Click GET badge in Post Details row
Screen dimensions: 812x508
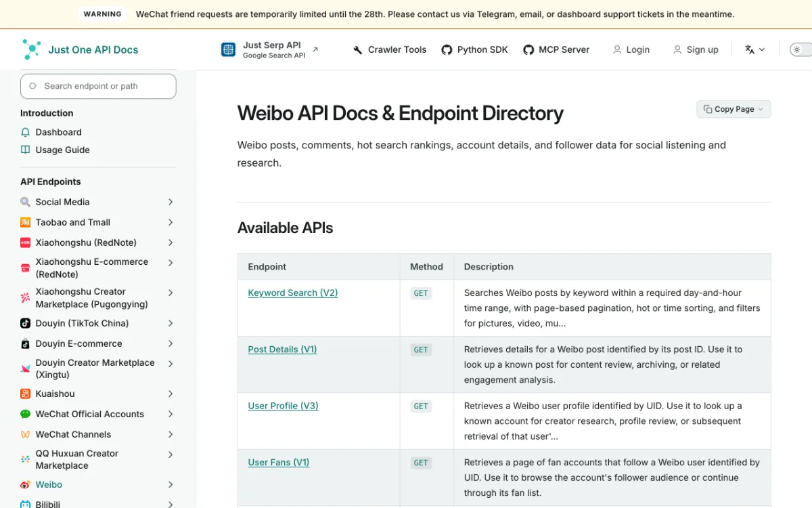tap(422, 350)
